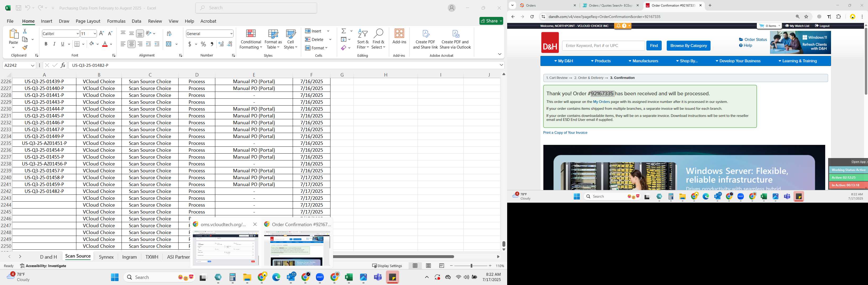The height and width of the screenshot is (285, 868).
Task: Click Increase Font Size icon
Action: pos(101,33)
